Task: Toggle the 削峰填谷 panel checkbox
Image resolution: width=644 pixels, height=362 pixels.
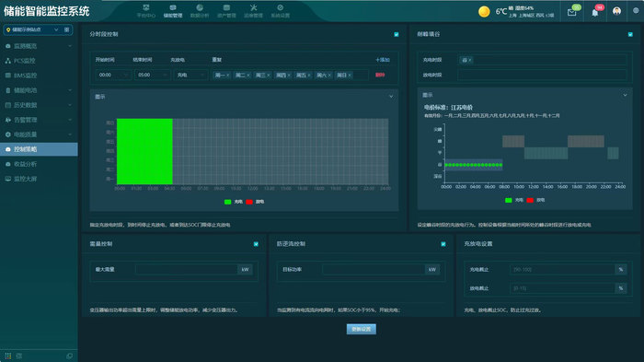Action: 630,35
